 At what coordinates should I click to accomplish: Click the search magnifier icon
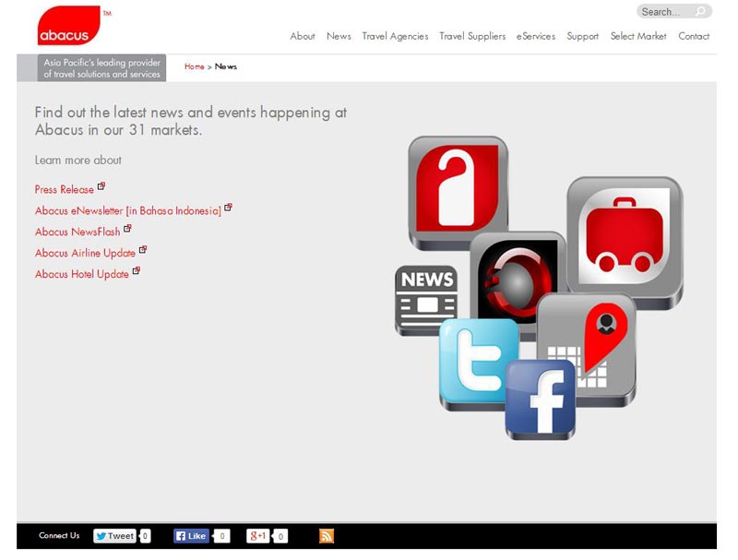point(700,11)
